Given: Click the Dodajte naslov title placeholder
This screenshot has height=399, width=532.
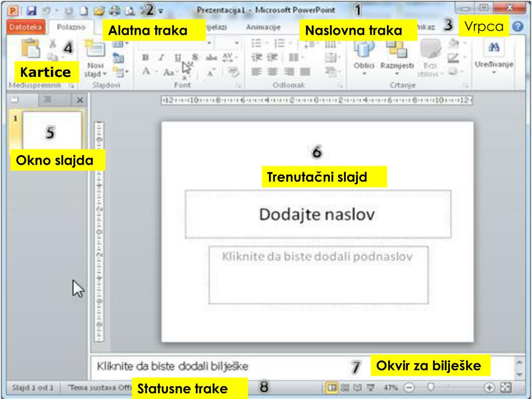Looking at the screenshot, I should coord(318,215).
